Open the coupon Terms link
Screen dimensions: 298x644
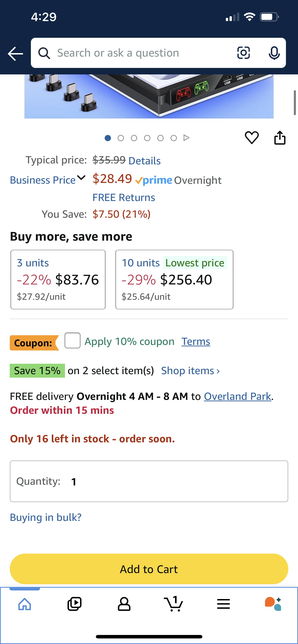(x=196, y=341)
